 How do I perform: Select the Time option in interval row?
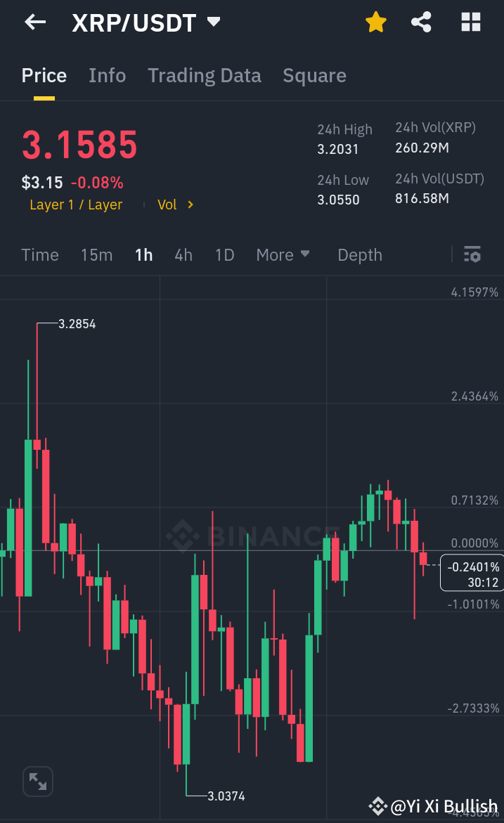click(39, 255)
